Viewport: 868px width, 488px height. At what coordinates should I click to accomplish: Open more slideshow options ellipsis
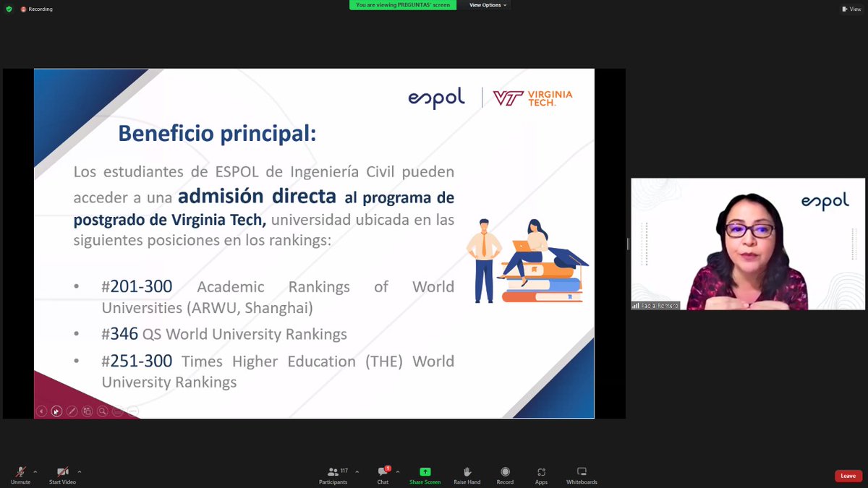pos(133,411)
